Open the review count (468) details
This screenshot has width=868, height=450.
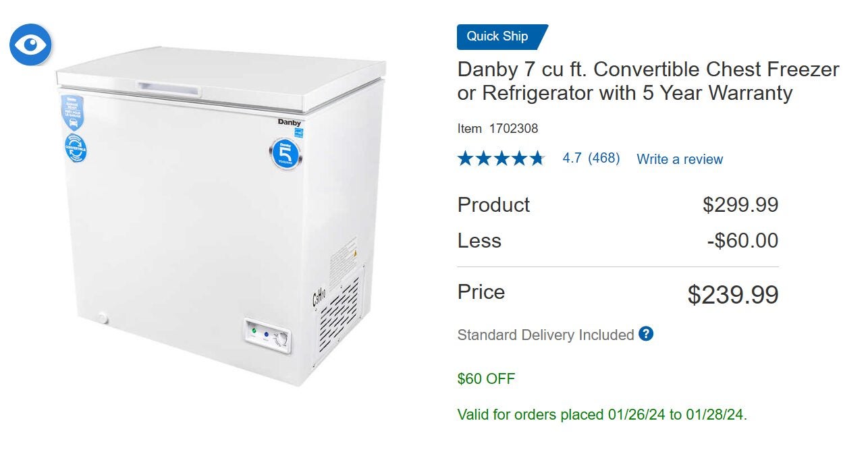[605, 158]
